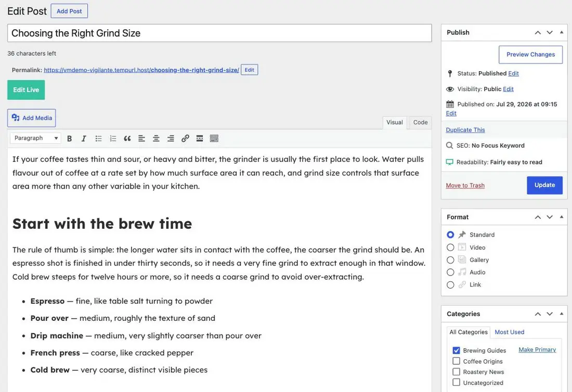Click Duplicate This link
Image resolution: width=572 pixels, height=392 pixels.
[x=465, y=130]
